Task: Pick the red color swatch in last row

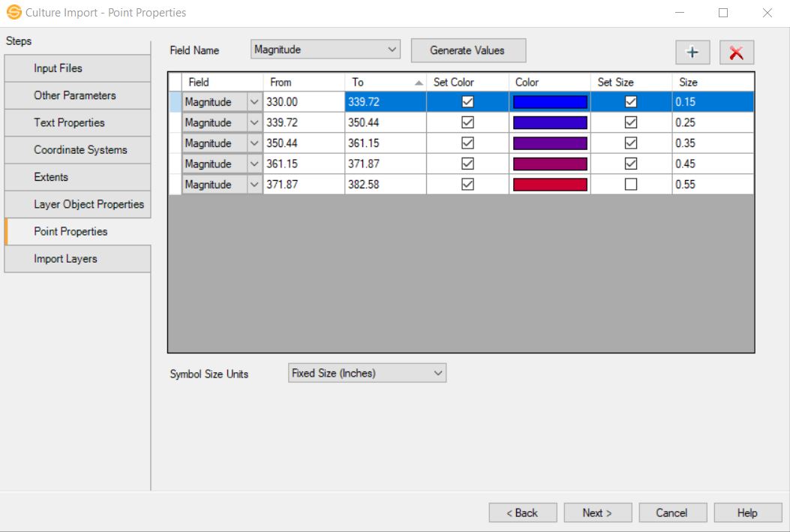Action: pos(549,185)
